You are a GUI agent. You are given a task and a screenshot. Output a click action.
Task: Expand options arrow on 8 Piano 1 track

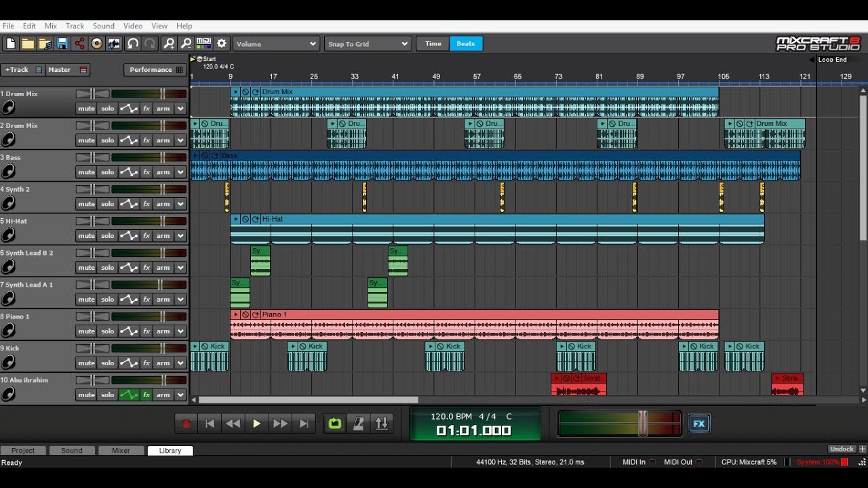click(180, 331)
